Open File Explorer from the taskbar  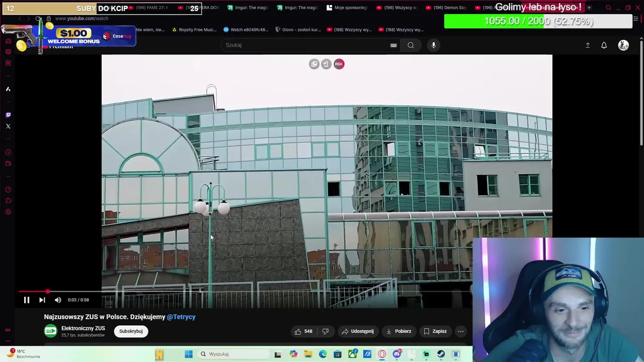[308, 354]
